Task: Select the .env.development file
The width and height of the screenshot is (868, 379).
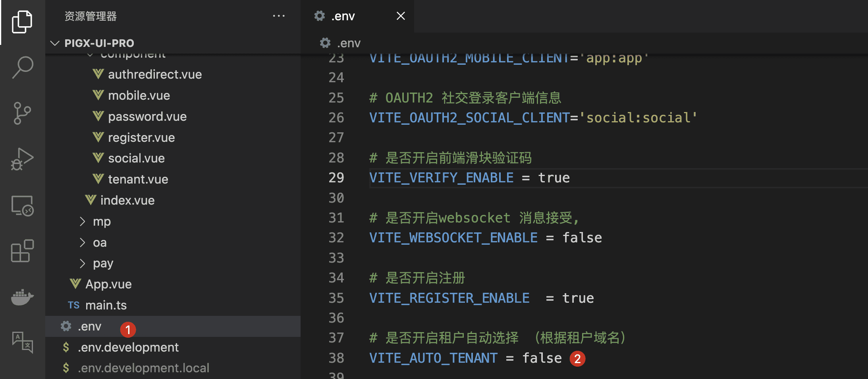Action: pyautogui.click(x=128, y=347)
